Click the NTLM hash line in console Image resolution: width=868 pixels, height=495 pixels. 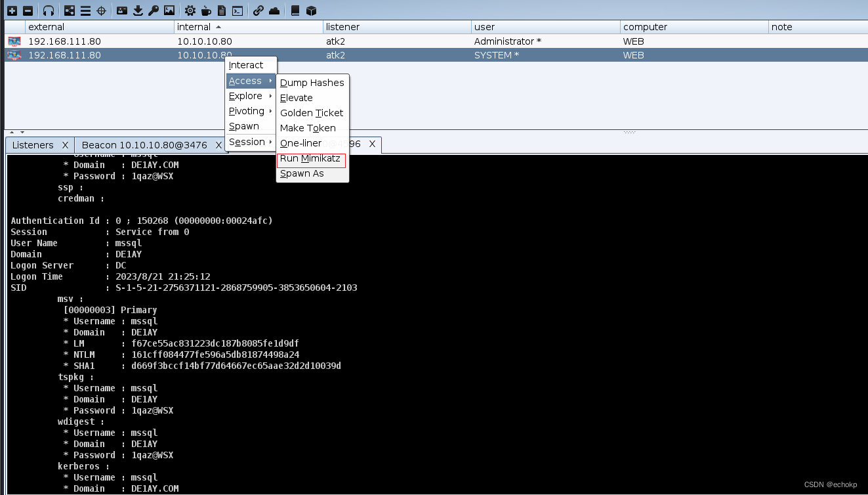tap(181, 355)
